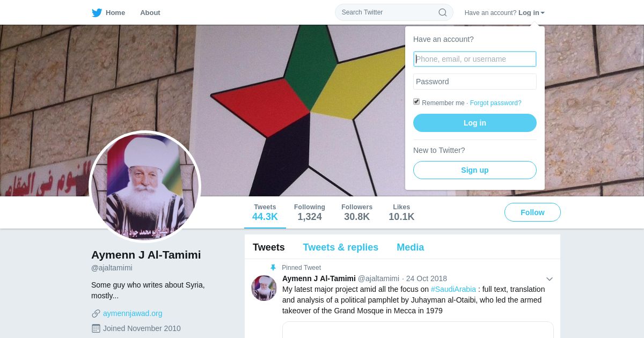644x338 pixels.
Task: Switch to the Media tab
Action: click(x=410, y=247)
